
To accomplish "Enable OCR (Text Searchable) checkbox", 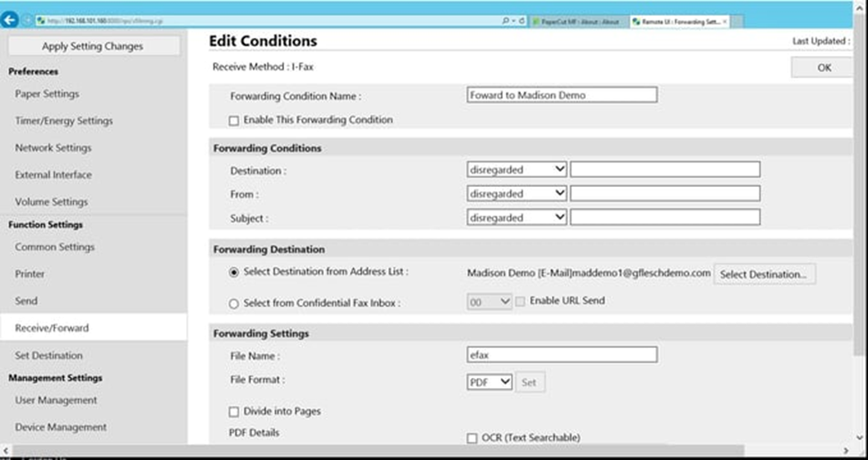I will coord(473,438).
